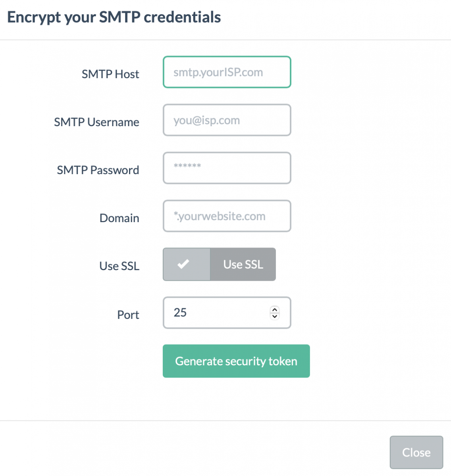Click the Port increment up arrow

[x=275, y=310]
